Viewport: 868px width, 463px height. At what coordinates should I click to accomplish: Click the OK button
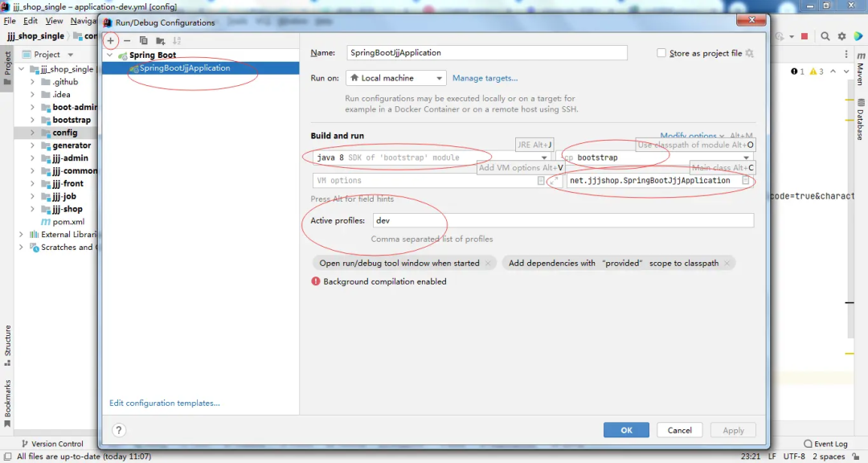(x=626, y=430)
